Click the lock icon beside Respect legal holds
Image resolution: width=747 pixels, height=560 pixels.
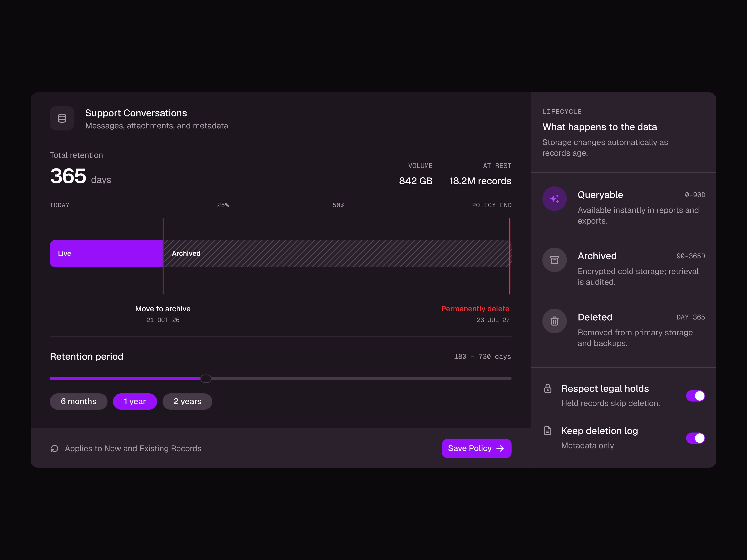point(548,388)
